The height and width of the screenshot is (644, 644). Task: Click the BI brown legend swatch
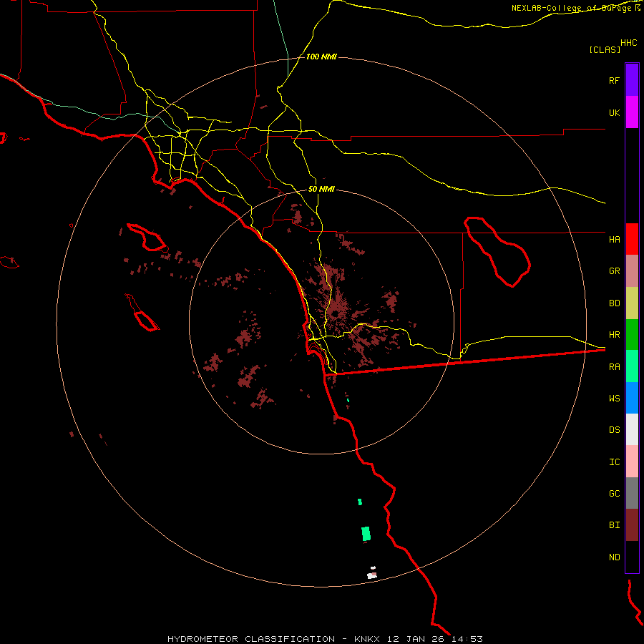coord(632,525)
